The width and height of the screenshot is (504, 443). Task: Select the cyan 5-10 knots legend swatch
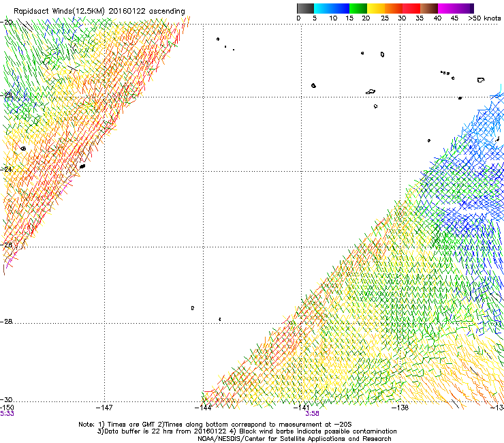click(323, 8)
